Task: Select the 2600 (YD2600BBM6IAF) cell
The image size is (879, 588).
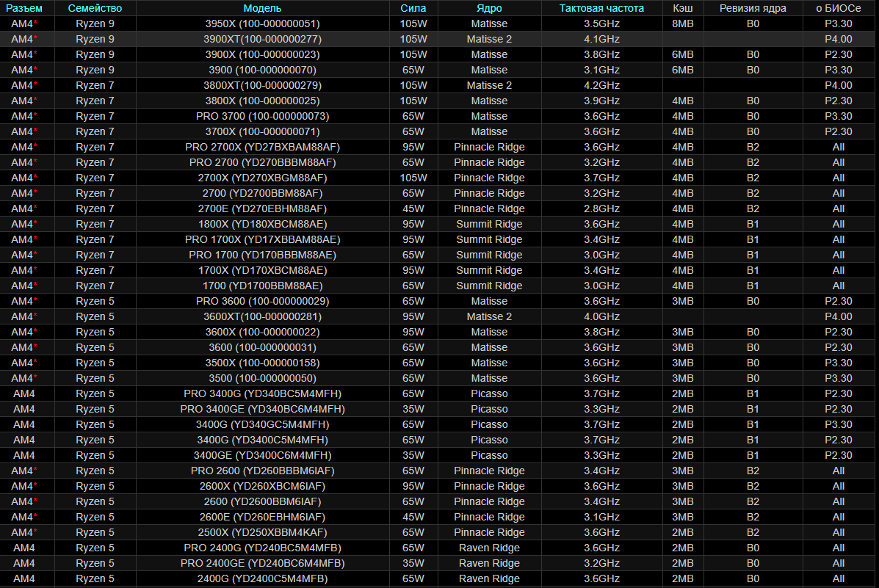Action: (262, 501)
